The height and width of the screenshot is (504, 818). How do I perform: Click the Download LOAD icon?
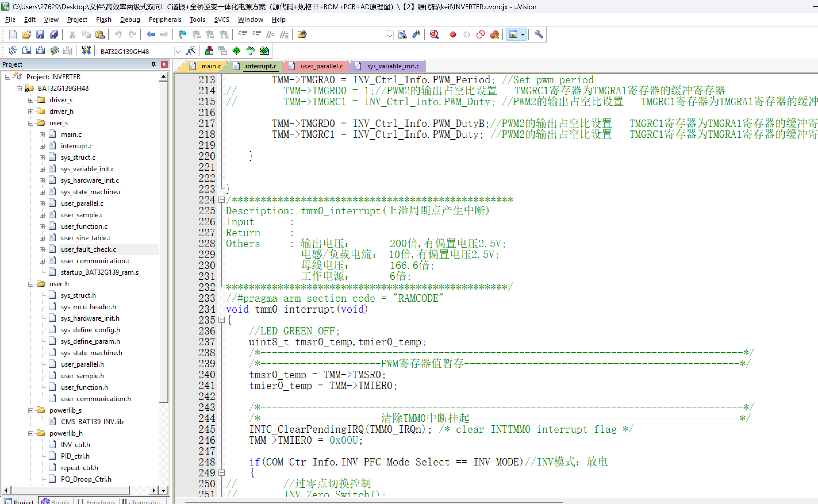coord(86,51)
